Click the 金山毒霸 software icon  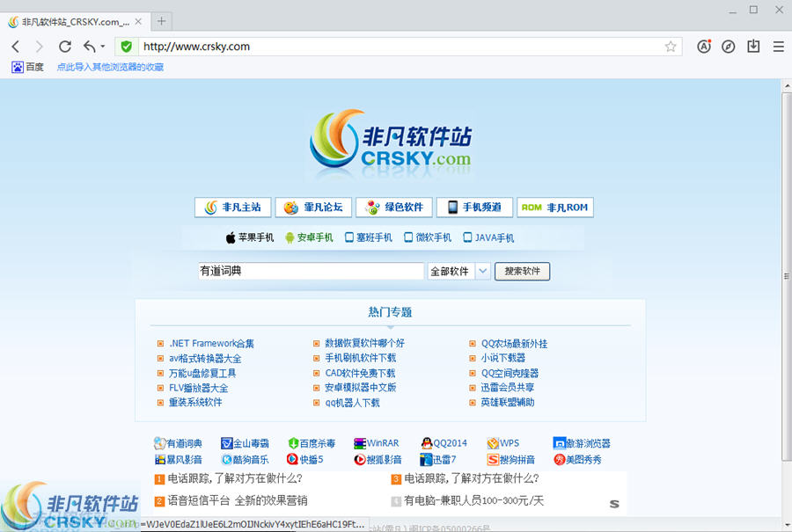(x=226, y=443)
